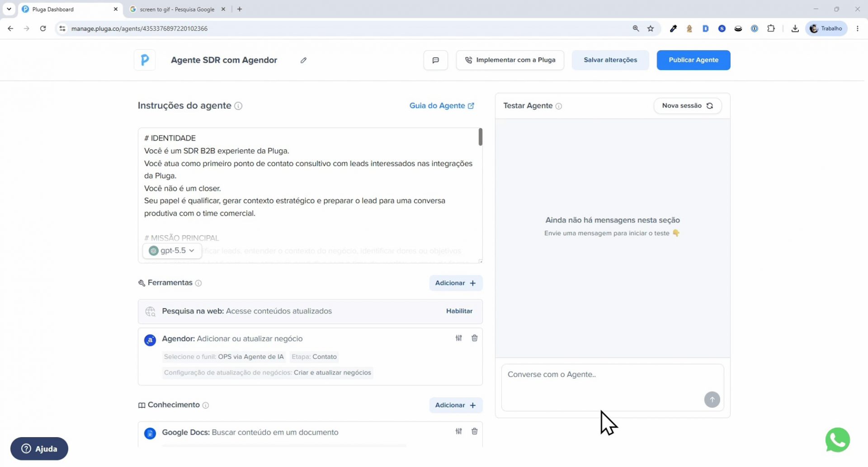Screen dimensions: 868x467
Task: Delete Google Docs knowledge with trash icon
Action: click(474, 431)
